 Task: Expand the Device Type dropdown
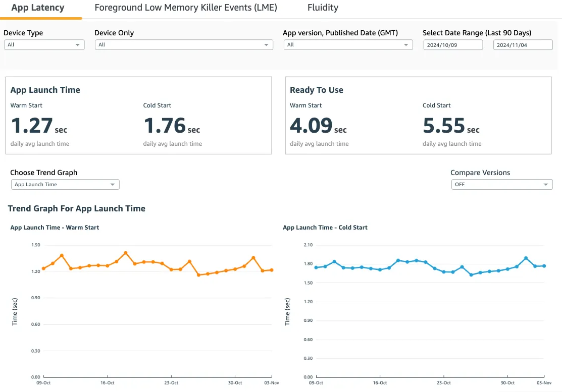(44, 45)
